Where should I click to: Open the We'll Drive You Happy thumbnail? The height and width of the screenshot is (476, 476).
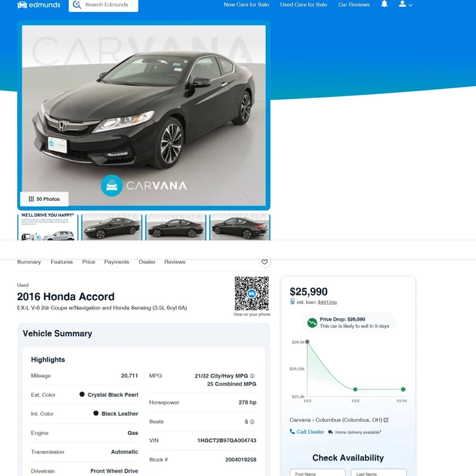[x=48, y=227]
